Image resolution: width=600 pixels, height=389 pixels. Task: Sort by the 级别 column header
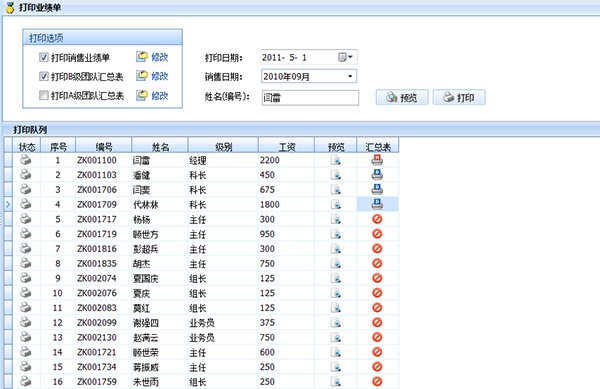[x=223, y=146]
